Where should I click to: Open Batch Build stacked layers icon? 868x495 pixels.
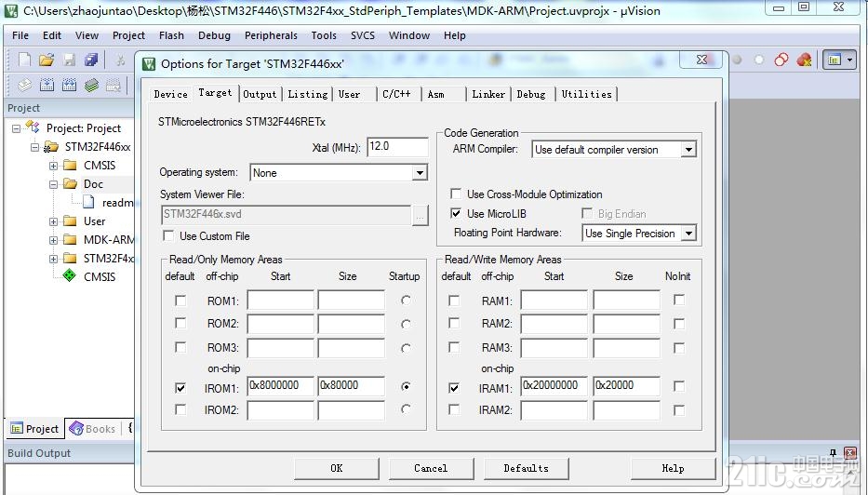pyautogui.click(x=91, y=86)
